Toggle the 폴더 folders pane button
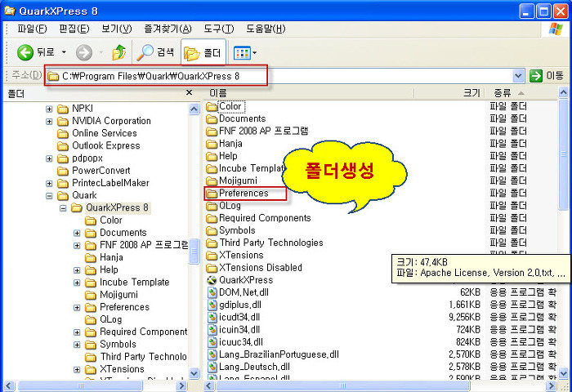The image size is (572, 392). (203, 53)
